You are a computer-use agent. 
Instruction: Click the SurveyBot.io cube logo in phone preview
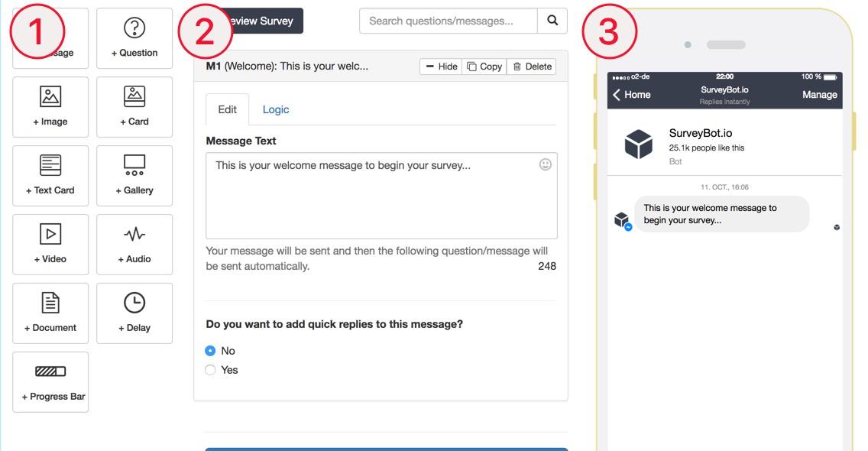click(638, 144)
